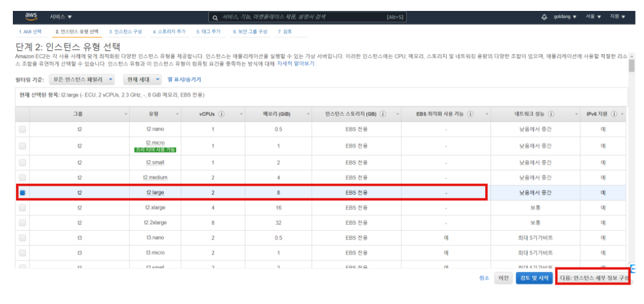Select the t2.medium row checkbox
The width and height of the screenshot is (644, 304).
22,177
